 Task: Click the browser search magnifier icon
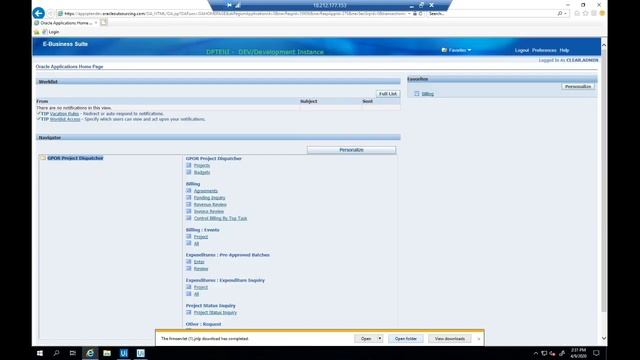(x=560, y=13)
